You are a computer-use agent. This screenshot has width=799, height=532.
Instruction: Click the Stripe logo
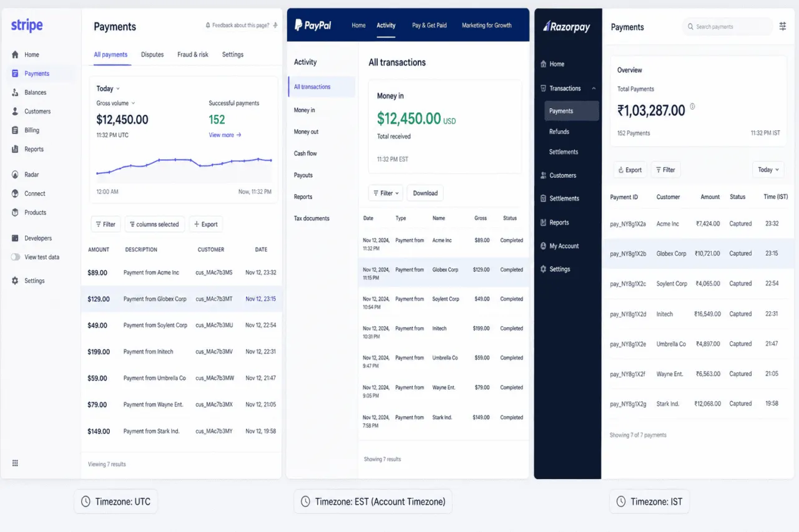(27, 26)
